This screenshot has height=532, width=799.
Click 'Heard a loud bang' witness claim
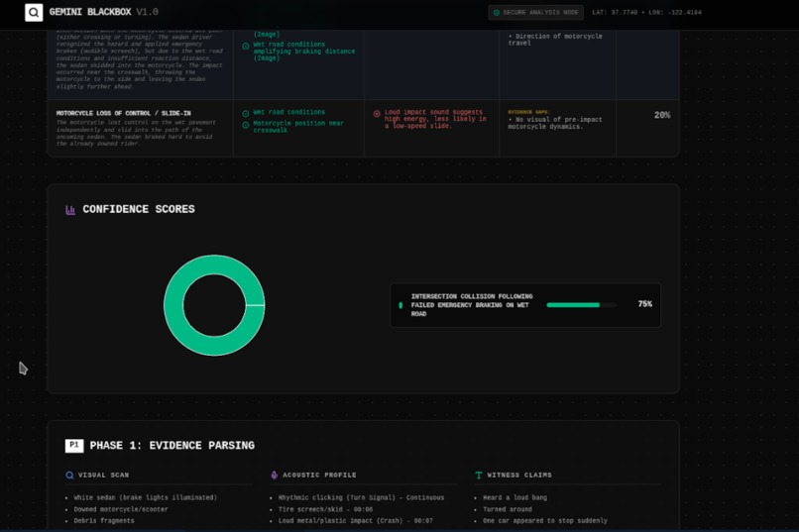515,497
